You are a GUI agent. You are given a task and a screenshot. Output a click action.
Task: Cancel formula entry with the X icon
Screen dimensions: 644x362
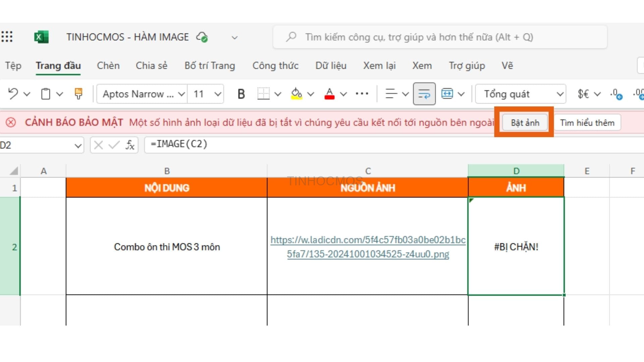98,145
